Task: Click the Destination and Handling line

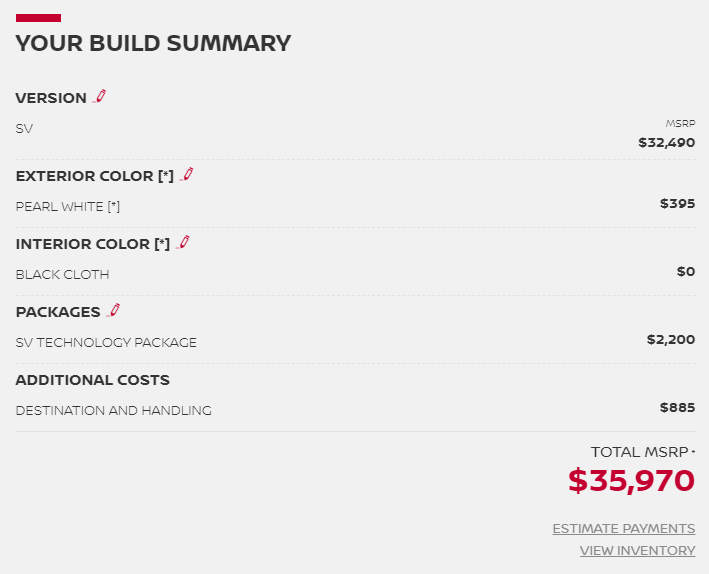Action: pos(113,410)
